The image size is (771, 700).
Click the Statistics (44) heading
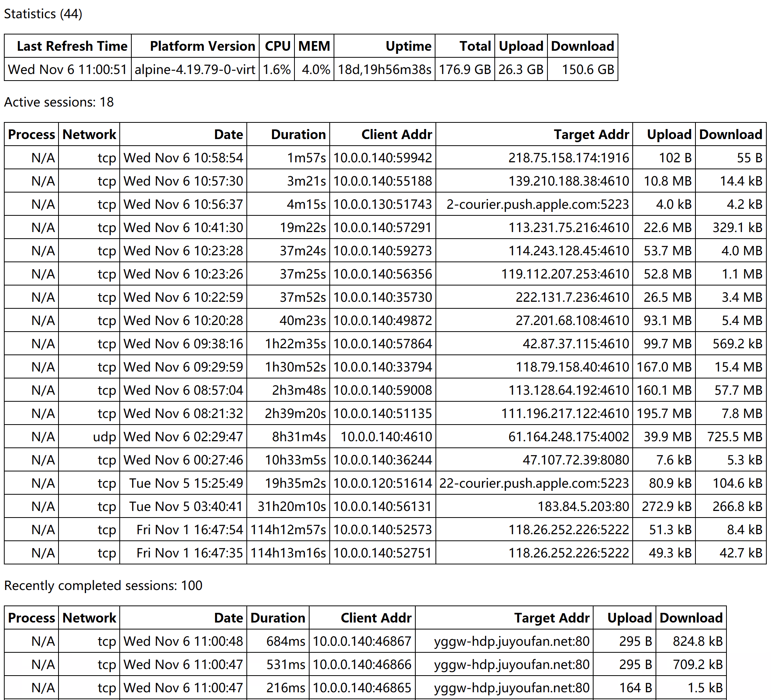click(43, 14)
